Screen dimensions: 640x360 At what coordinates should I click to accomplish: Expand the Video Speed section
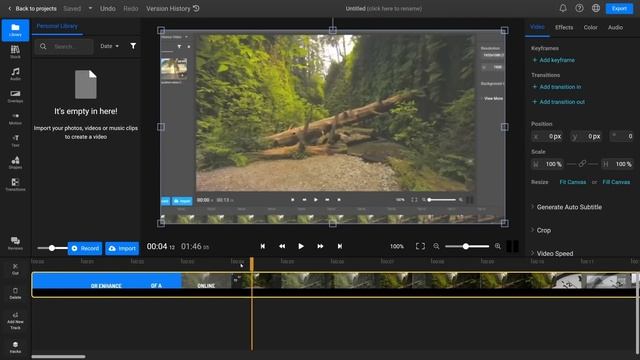[551, 253]
